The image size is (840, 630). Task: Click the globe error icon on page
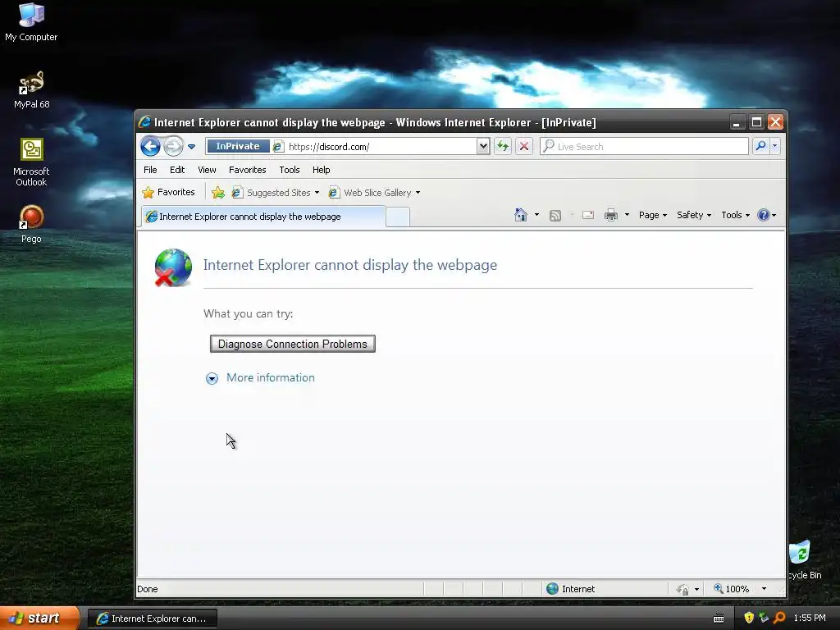(173, 268)
